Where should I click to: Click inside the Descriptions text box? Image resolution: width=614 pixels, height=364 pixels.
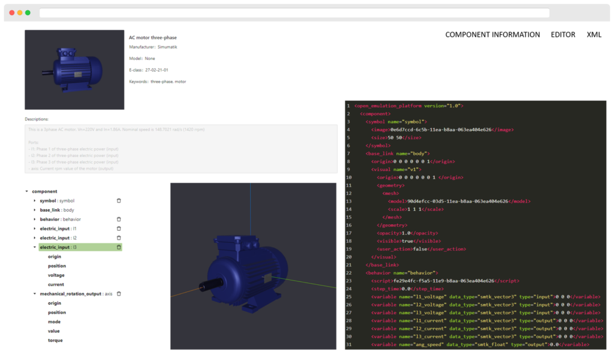coord(181,149)
